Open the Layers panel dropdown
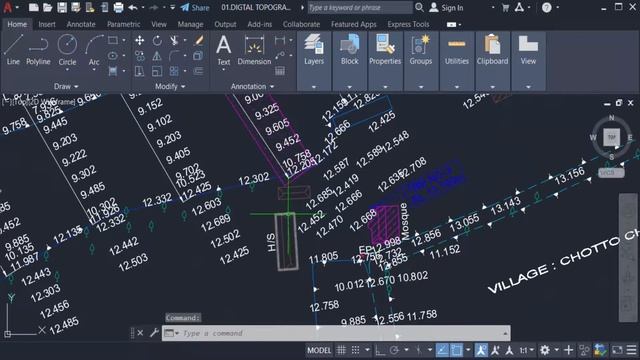The width and height of the screenshot is (640, 360). point(314,87)
